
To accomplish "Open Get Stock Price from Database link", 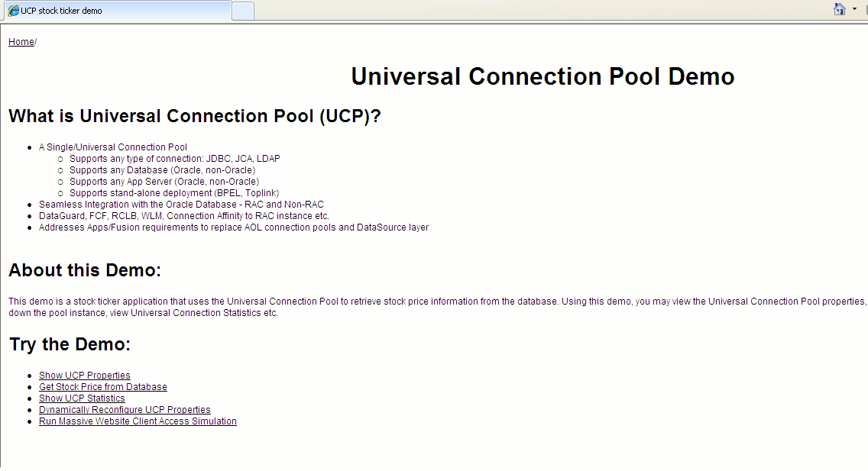I will coord(103,387).
